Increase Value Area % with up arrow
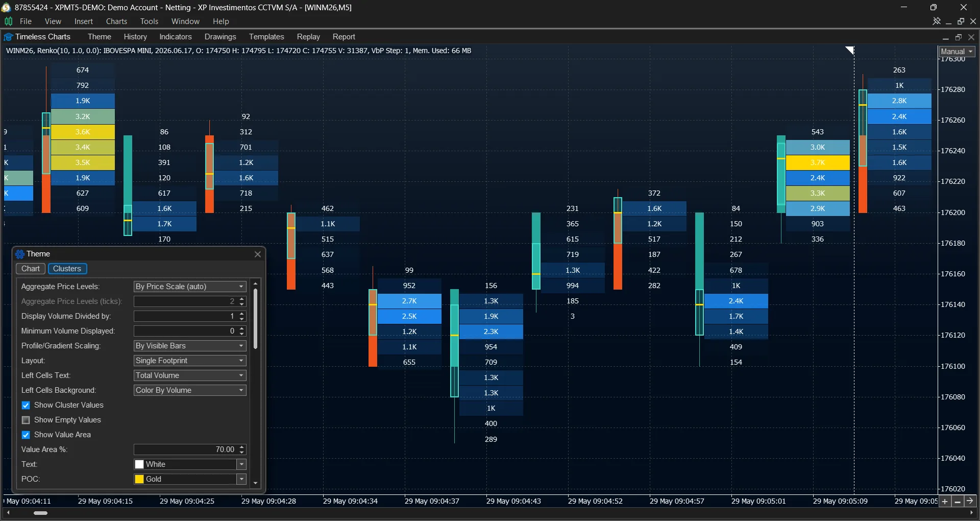The width and height of the screenshot is (980, 521). pyautogui.click(x=242, y=447)
